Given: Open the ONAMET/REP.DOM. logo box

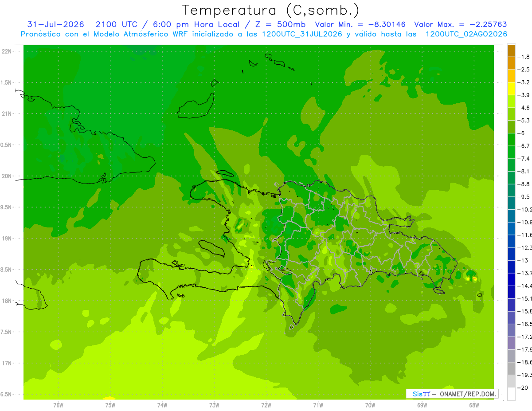Looking at the screenshot, I should [x=452, y=394].
